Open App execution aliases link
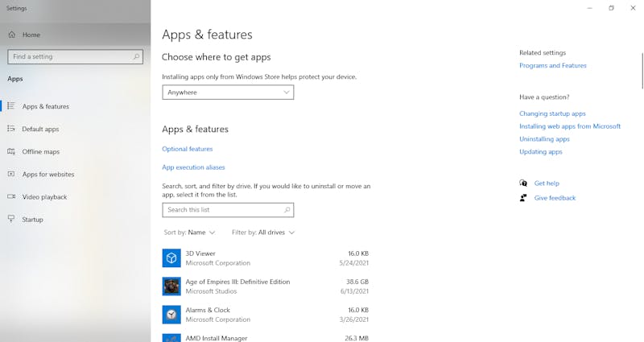The image size is (644, 342). (x=193, y=167)
